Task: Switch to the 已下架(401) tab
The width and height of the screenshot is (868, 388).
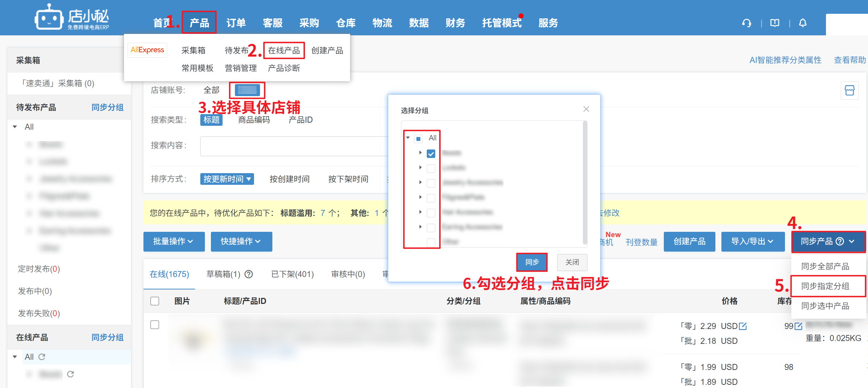Action: click(x=292, y=274)
